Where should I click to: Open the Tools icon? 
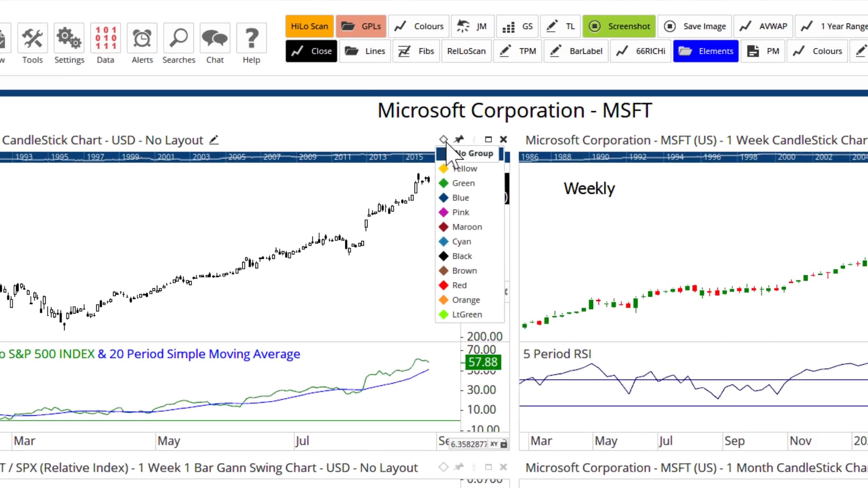pos(33,44)
